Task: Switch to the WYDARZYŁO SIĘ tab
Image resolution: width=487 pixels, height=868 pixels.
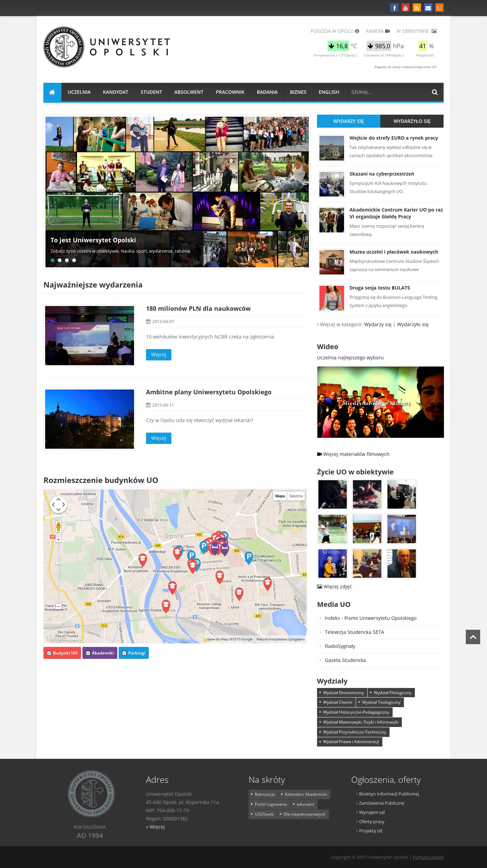Action: coord(412,121)
